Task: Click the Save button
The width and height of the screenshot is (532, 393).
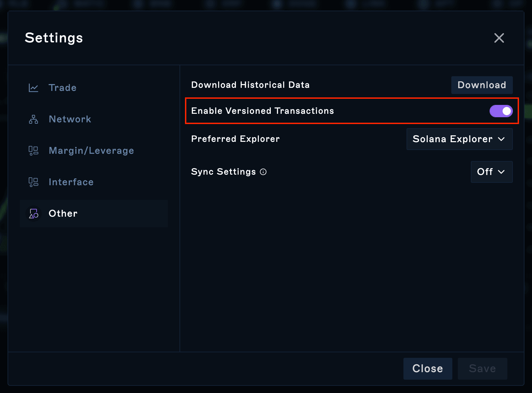Action: click(482, 368)
